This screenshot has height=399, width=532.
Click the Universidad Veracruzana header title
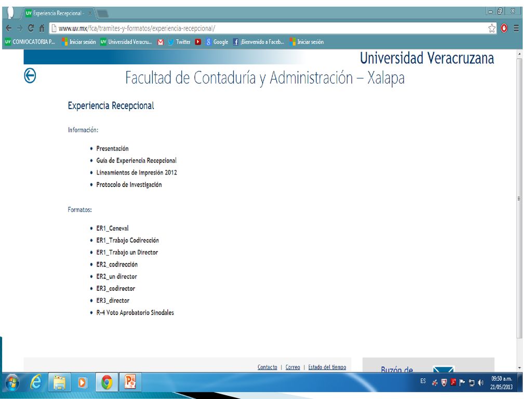[x=427, y=58]
